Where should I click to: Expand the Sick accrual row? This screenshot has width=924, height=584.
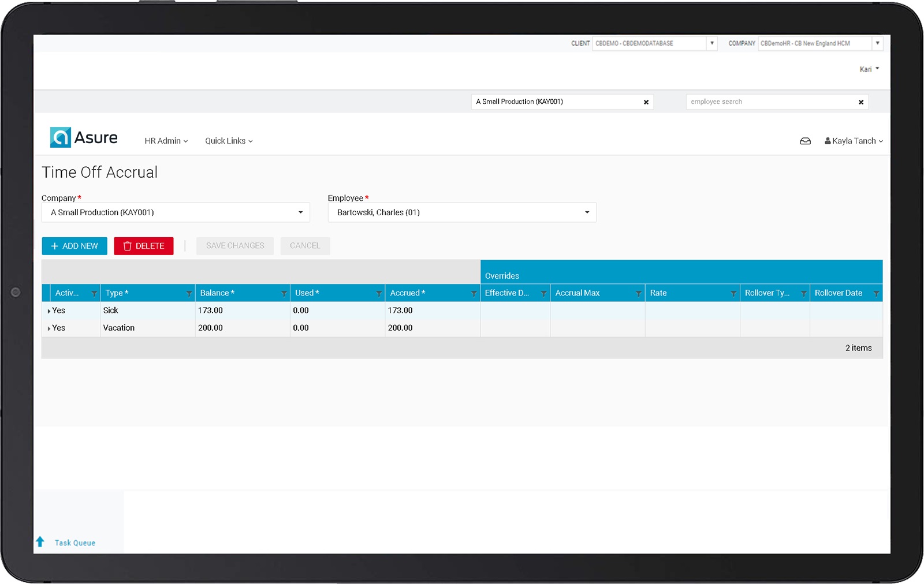(49, 311)
